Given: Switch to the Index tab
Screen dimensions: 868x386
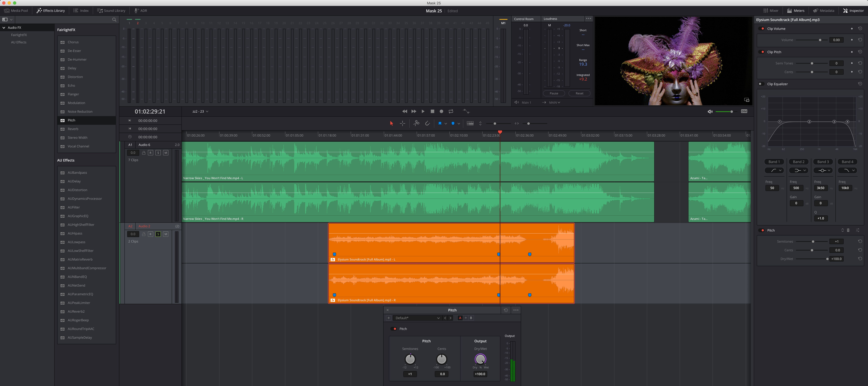Looking at the screenshot, I should (81, 10).
